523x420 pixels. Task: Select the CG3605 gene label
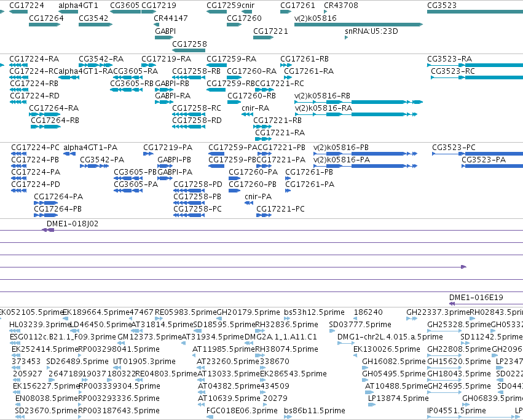pyautogui.click(x=125, y=6)
